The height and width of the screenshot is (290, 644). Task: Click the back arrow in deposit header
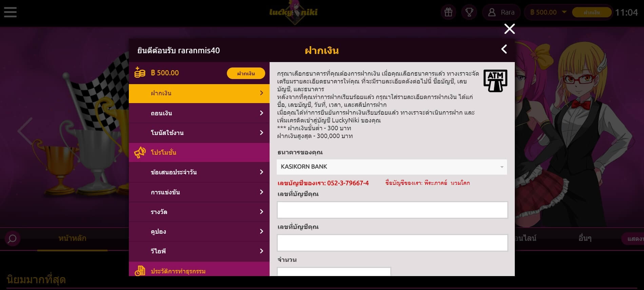click(x=504, y=50)
